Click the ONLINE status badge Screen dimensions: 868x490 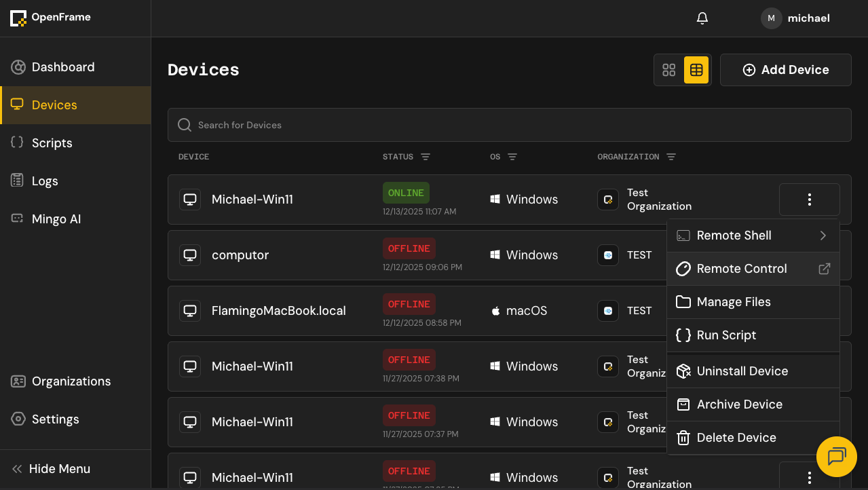coord(406,193)
